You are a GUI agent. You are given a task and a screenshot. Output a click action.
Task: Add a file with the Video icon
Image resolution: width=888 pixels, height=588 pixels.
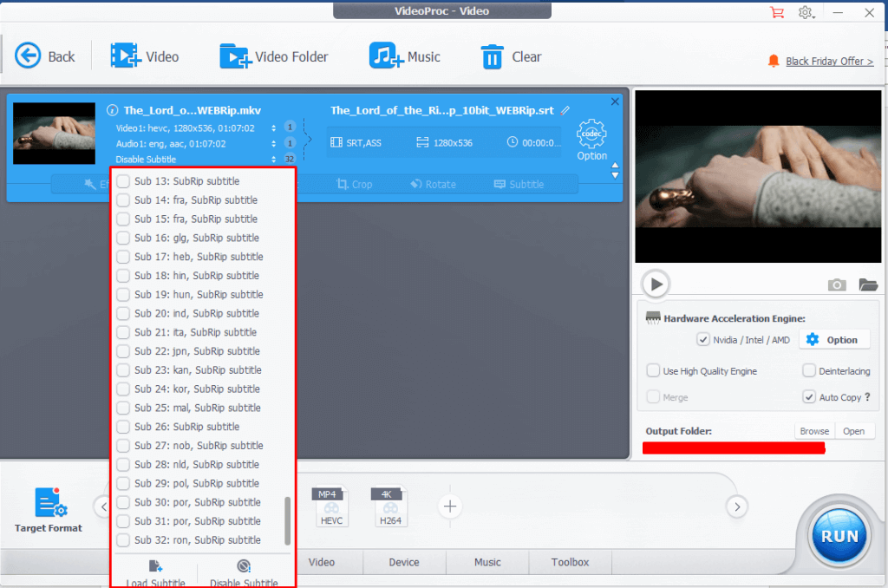[126, 56]
